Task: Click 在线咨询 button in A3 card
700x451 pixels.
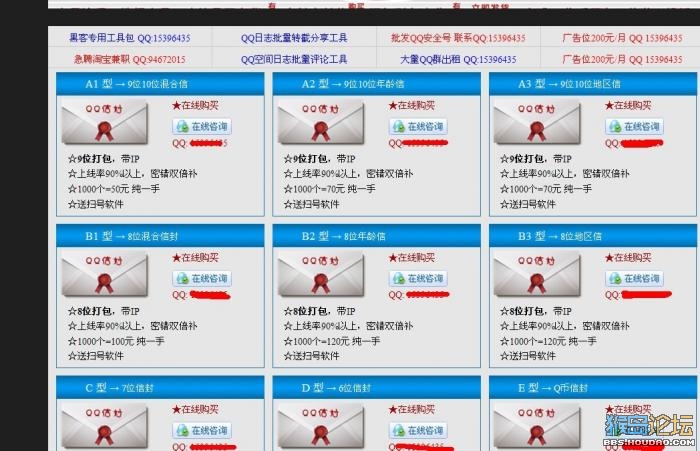Action: [634, 126]
